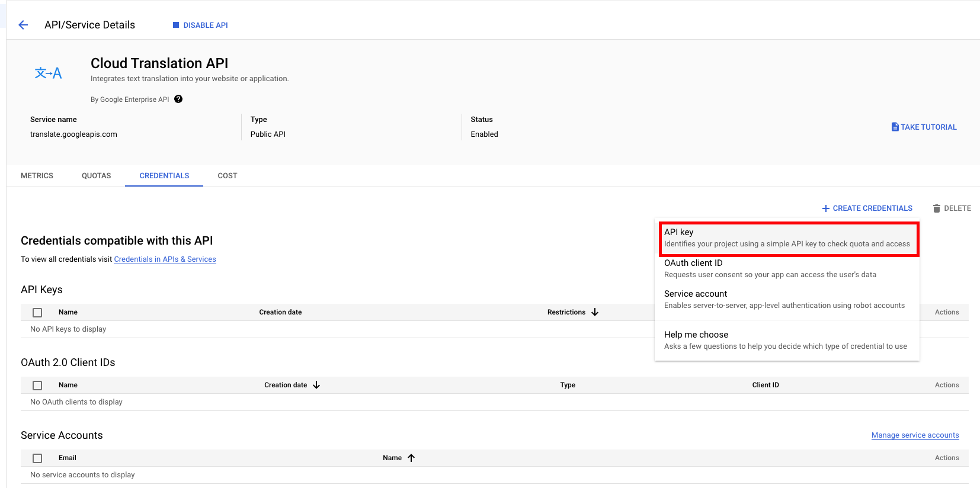Click the Disable API stop-square icon

point(175,25)
